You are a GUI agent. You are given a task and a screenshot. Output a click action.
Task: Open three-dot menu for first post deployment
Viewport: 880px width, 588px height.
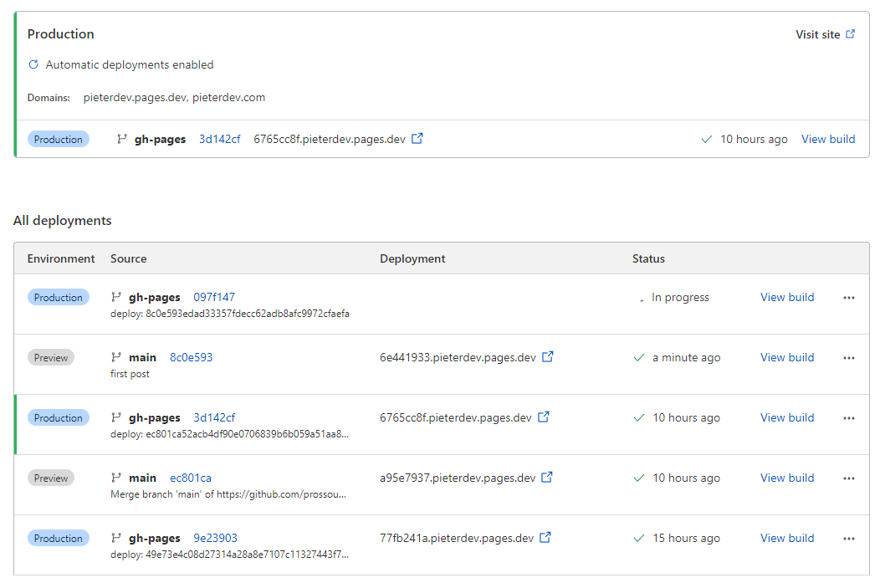coord(849,358)
